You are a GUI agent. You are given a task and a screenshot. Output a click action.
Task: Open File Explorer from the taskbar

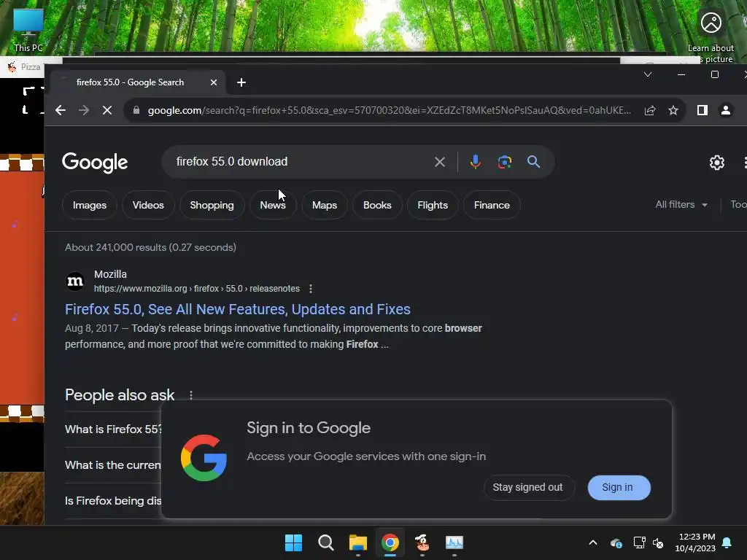click(x=357, y=542)
